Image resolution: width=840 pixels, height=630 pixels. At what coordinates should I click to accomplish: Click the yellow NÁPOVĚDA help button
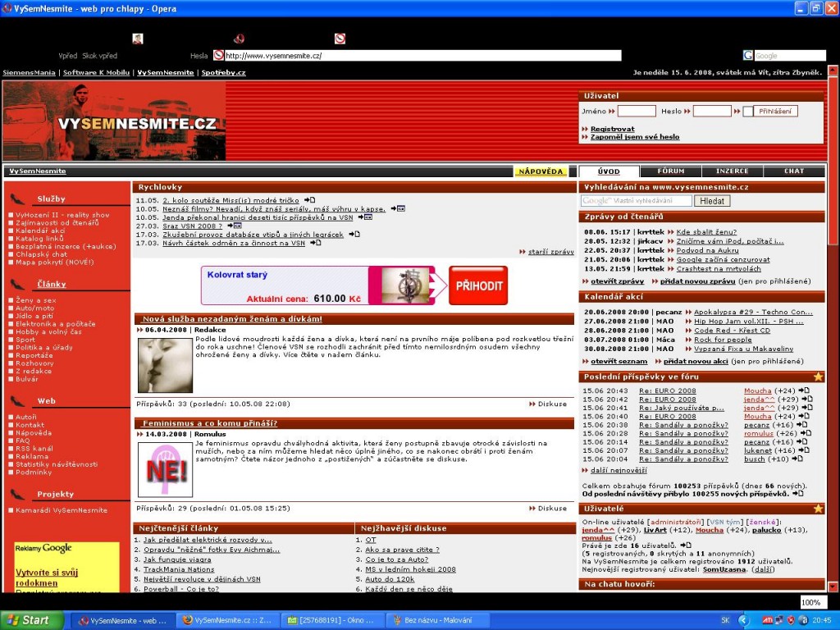click(541, 171)
